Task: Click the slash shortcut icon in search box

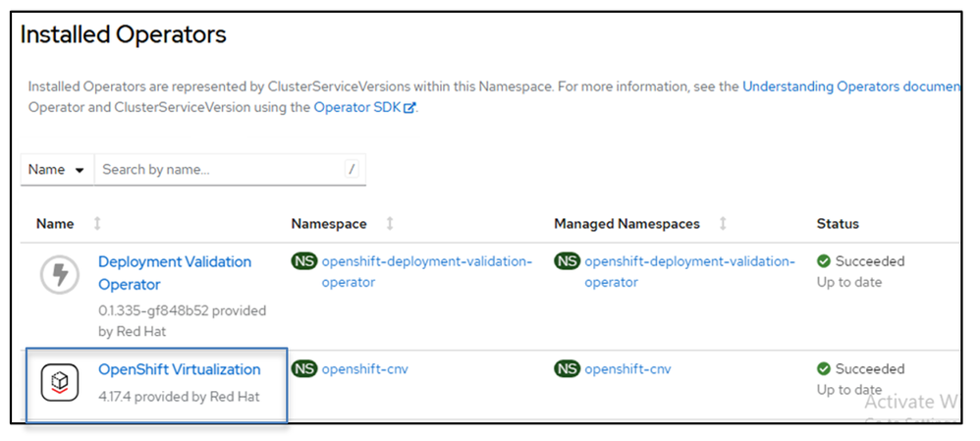Action: (352, 169)
